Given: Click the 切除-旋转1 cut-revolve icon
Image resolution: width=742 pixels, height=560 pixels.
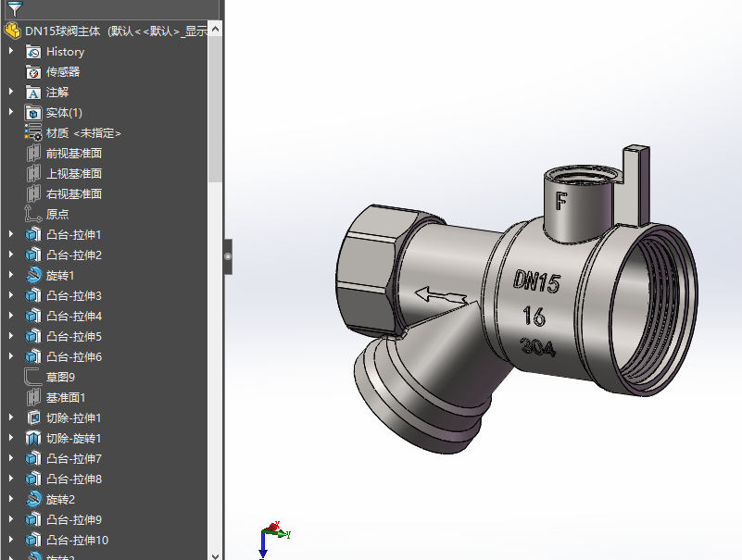Looking at the screenshot, I should pyautogui.click(x=33, y=438).
